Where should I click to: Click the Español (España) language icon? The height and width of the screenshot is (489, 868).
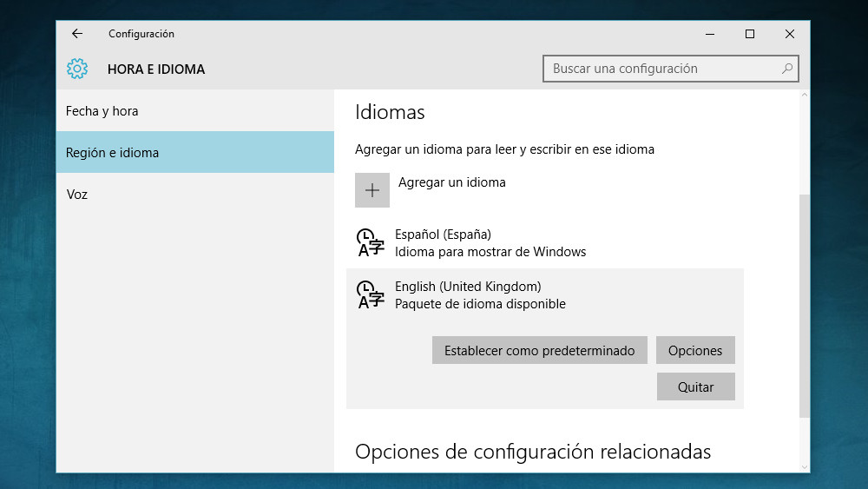coord(371,242)
